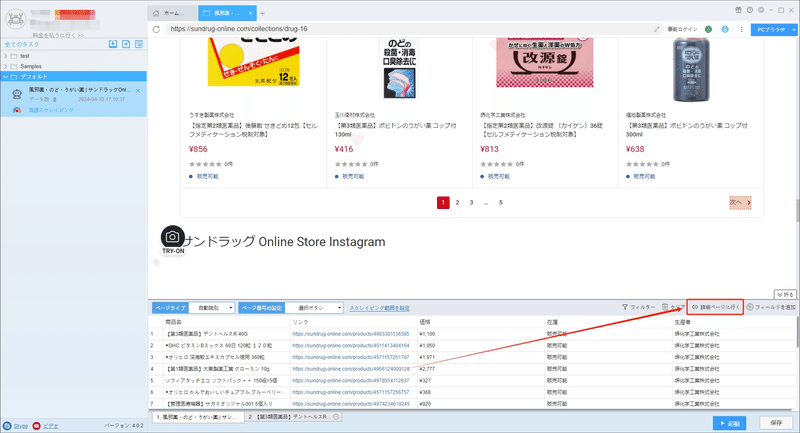The height and width of the screenshot is (433, 800).
Task: Click the green round icon beside 事前ログイン
Action: tap(708, 29)
